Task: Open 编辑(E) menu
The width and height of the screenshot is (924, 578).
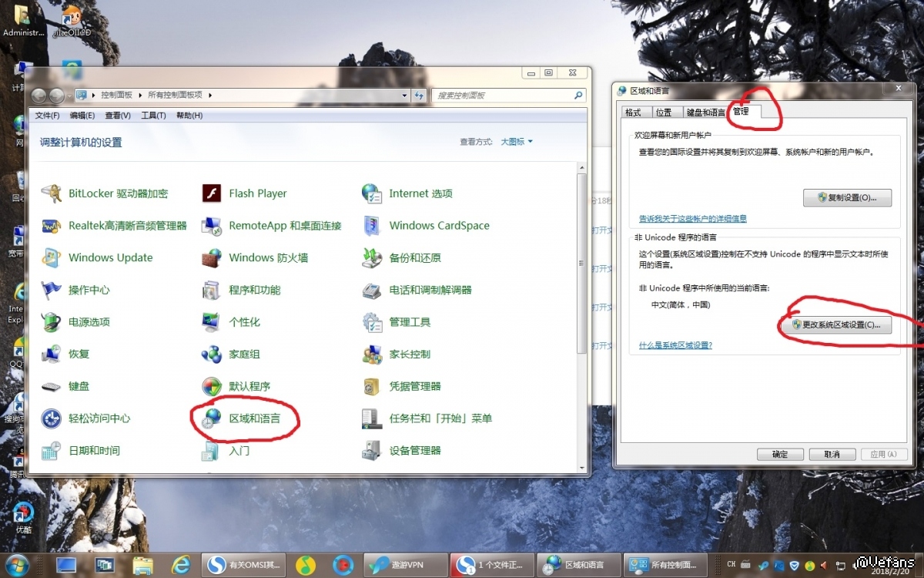Action: click(x=82, y=116)
